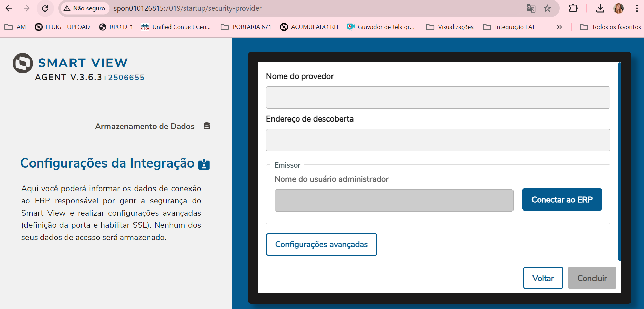Show browser downloads

tap(600, 8)
